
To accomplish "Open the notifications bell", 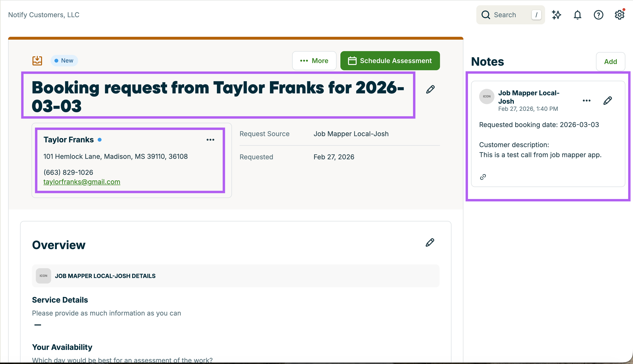I will tap(577, 15).
